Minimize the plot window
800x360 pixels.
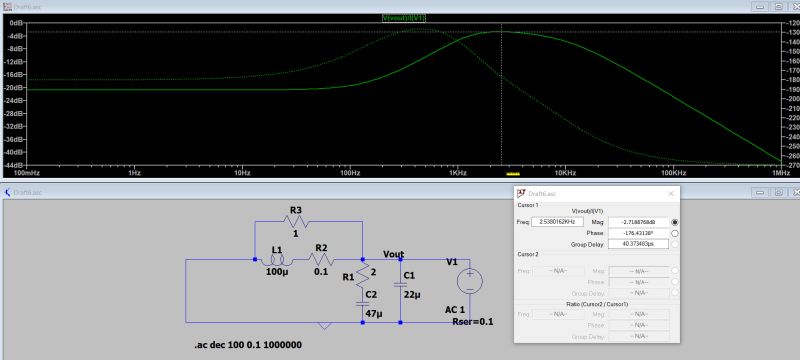click(x=760, y=6)
